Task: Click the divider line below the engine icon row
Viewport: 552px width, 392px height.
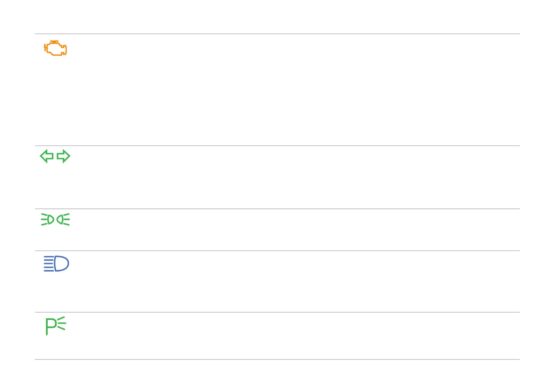Action: (277, 146)
